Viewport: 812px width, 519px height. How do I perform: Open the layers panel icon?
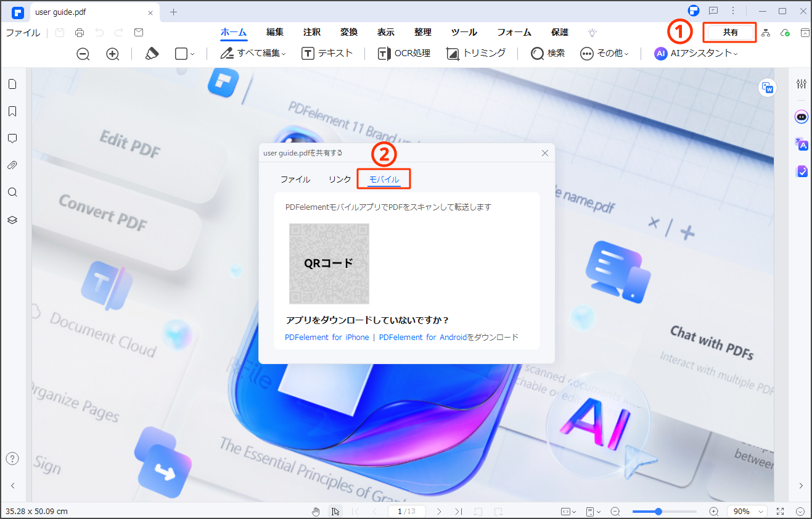tap(12, 220)
